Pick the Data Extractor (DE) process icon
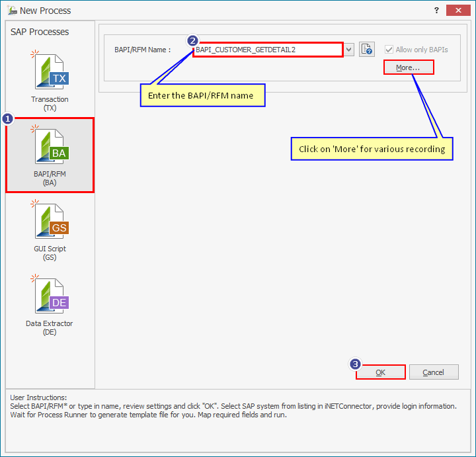 click(50, 298)
